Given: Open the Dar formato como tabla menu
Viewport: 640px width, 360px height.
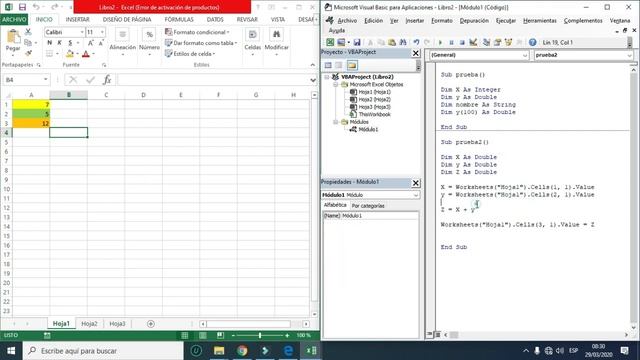Looking at the screenshot, I should pyautogui.click(x=201, y=43).
